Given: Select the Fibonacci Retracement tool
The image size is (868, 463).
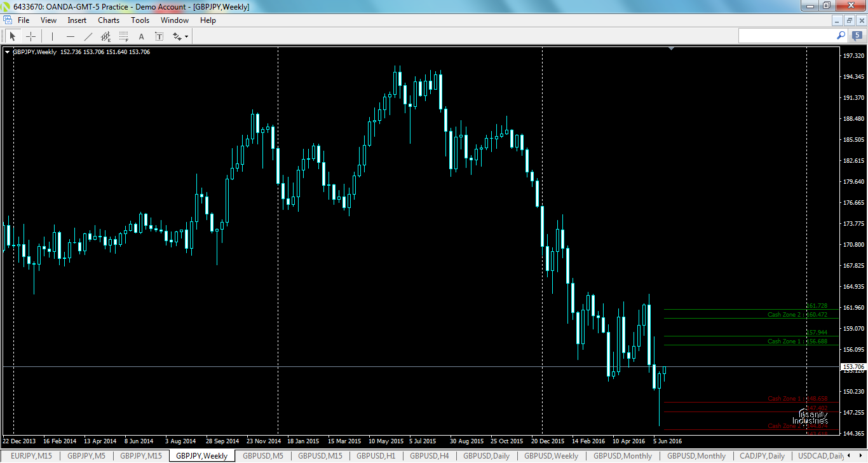Looking at the screenshot, I should (123, 36).
